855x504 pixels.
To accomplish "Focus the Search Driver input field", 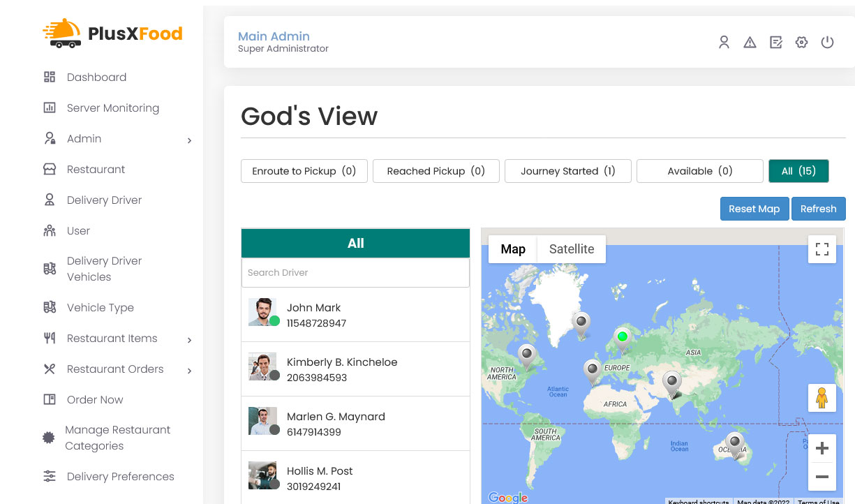I will [355, 273].
